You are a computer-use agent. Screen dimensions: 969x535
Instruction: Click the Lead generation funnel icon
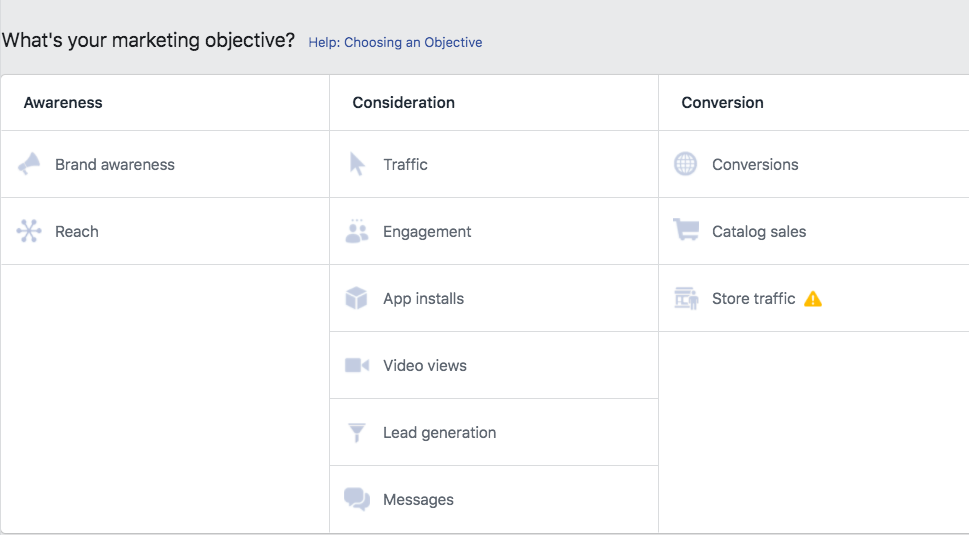(357, 432)
